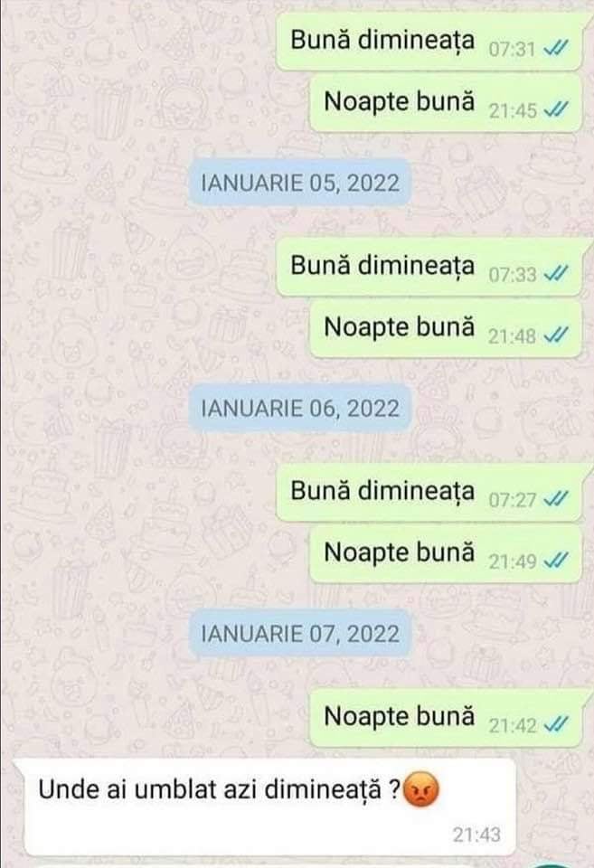Tap received message 'Unde ai umblat azi dimineață ?'
This screenshot has height=868, width=594.
270,807
